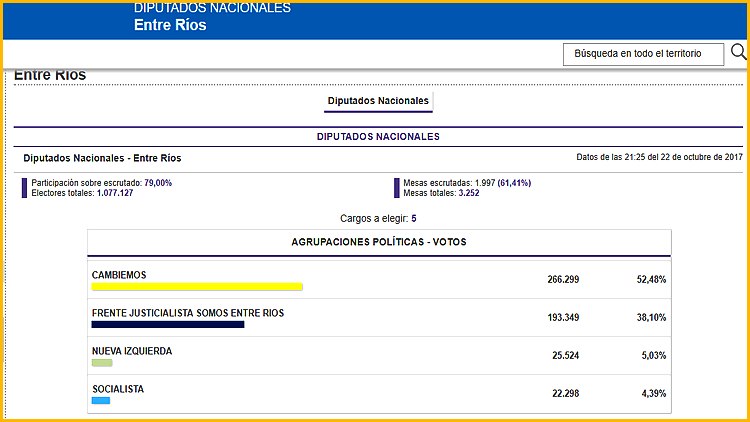Click CAMBIEMOS vote count 266.299

(x=563, y=279)
